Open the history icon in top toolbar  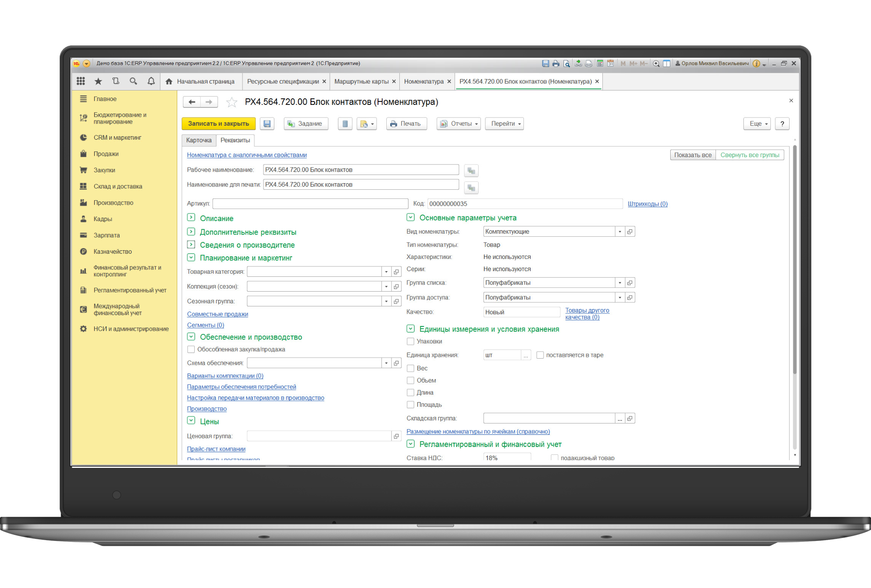tap(116, 81)
